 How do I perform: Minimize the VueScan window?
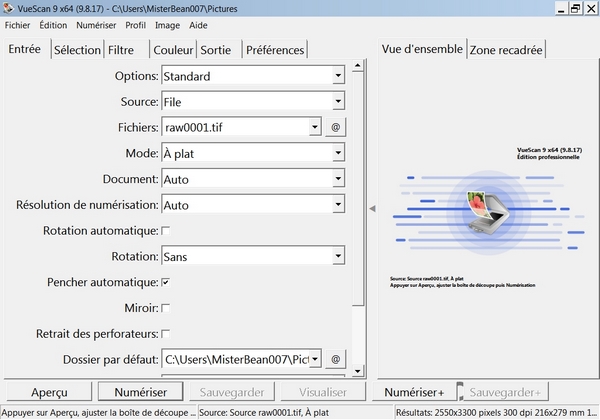[561, 8]
